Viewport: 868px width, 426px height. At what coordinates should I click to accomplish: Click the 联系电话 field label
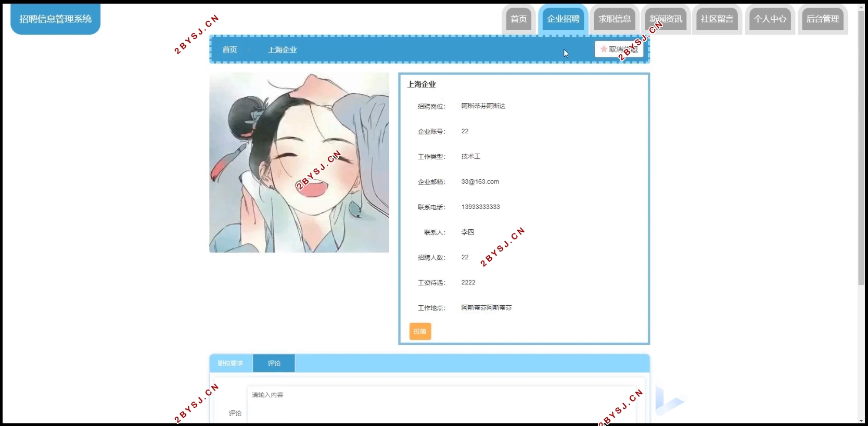tap(431, 207)
